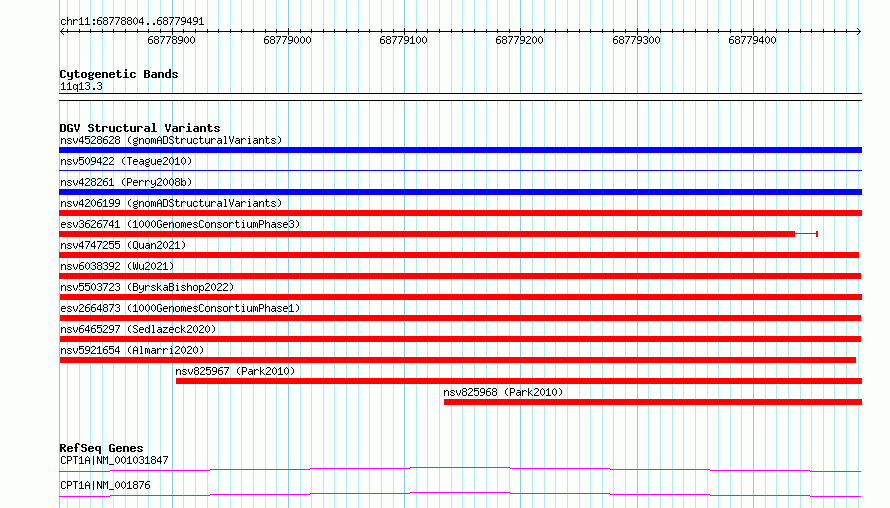Image resolution: width=890 pixels, height=508 pixels.
Task: Select the blue bar under nsv428261
Action: click(460, 192)
